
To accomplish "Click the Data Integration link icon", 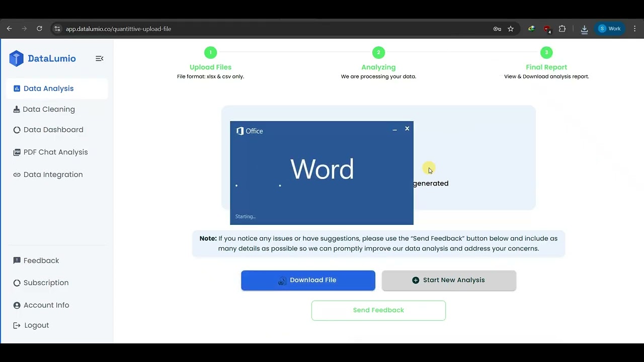I will [x=17, y=174].
